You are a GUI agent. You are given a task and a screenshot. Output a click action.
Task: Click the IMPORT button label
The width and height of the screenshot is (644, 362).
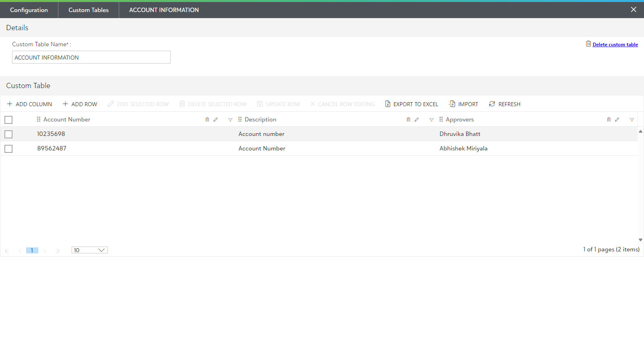468,104
